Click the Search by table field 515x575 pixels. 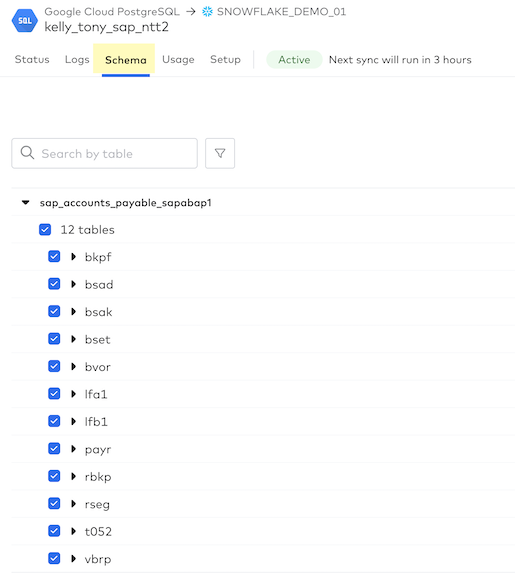pos(105,153)
